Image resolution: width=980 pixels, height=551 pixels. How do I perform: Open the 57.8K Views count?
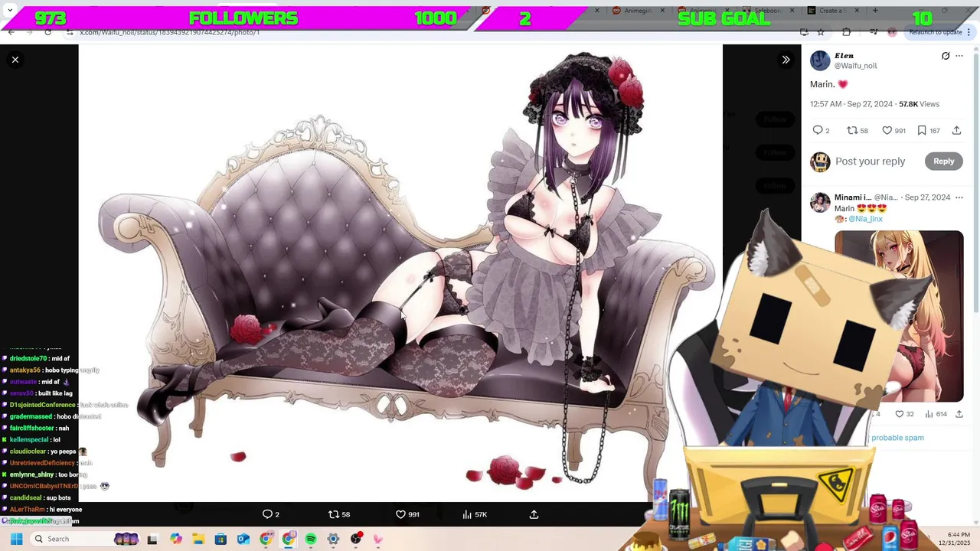point(919,104)
